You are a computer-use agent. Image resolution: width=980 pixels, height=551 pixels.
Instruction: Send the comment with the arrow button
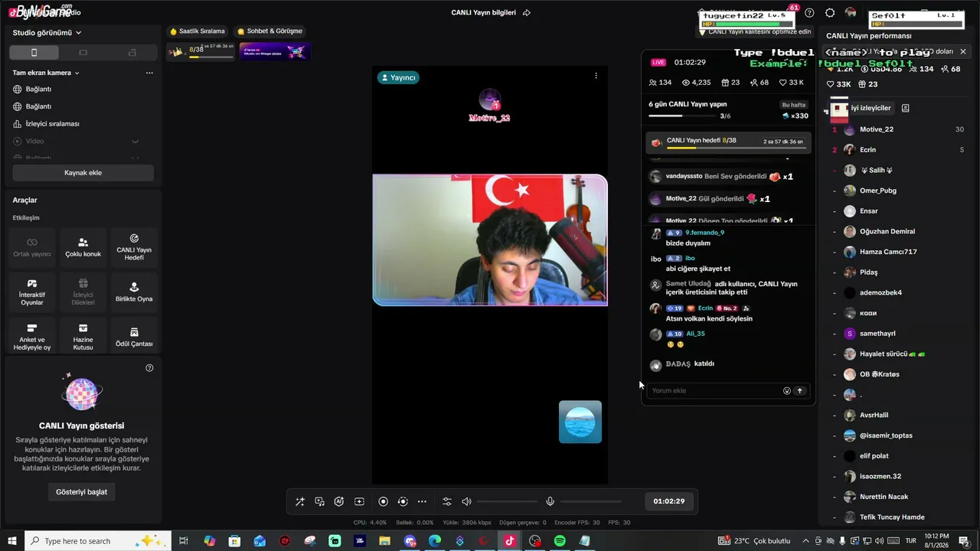coord(800,391)
